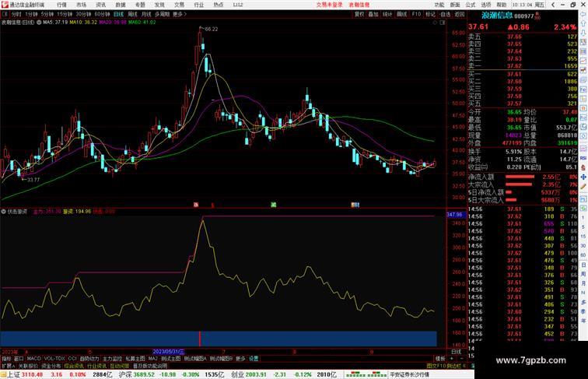Open the 市场 menu
Image resolution: width=588 pixels, height=379 pixels.
[x=81, y=5]
